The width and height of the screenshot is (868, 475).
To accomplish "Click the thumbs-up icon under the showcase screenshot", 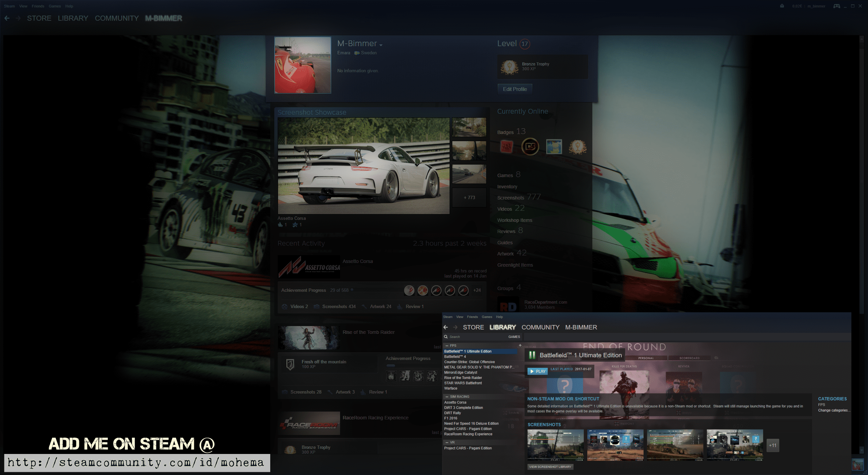I will point(280,225).
